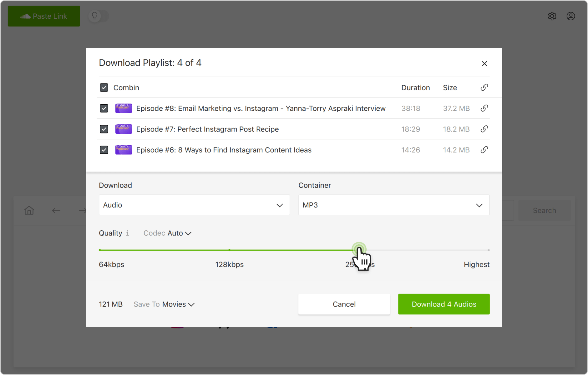
Task: Open the settings gear icon
Action: pos(552,16)
